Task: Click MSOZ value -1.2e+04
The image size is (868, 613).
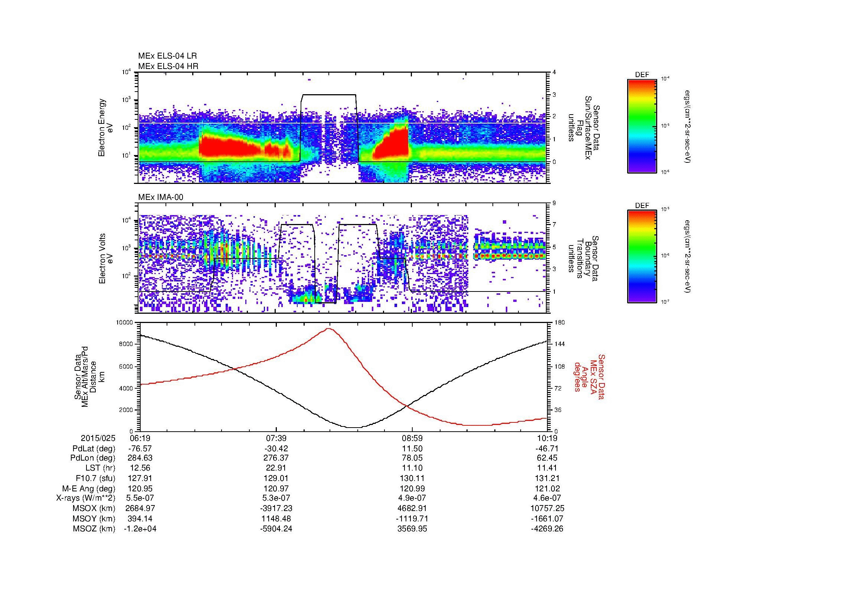Action: [140, 529]
